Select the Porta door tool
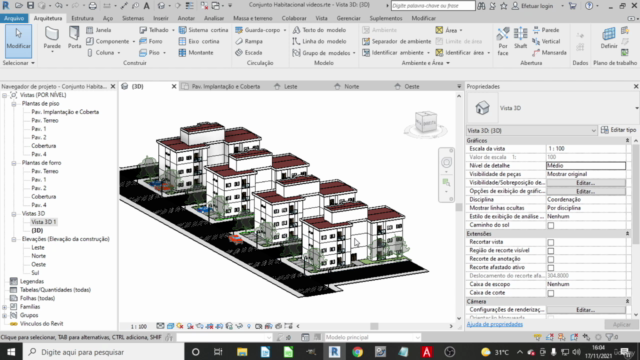 coord(74,38)
